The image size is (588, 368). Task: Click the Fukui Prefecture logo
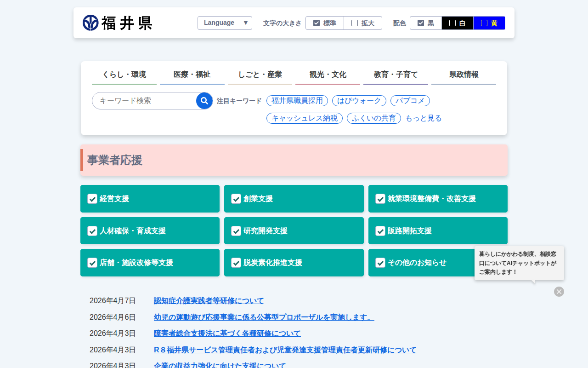pyautogui.click(x=118, y=23)
